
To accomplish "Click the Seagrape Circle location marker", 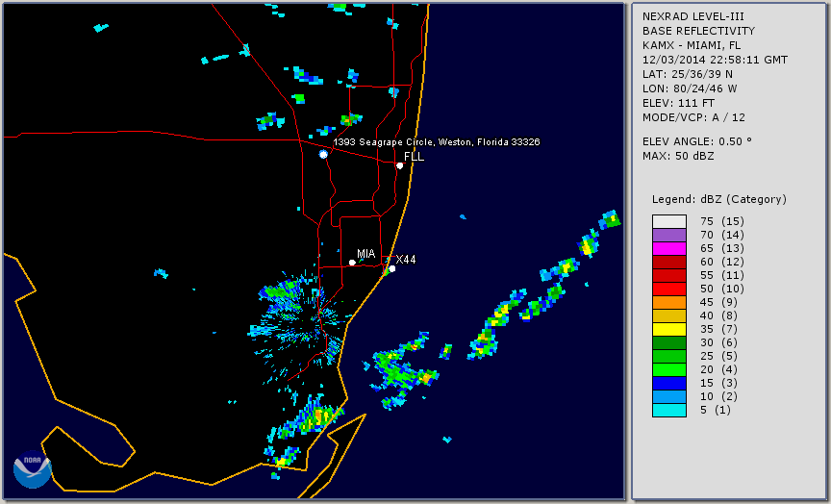I will point(323,154).
